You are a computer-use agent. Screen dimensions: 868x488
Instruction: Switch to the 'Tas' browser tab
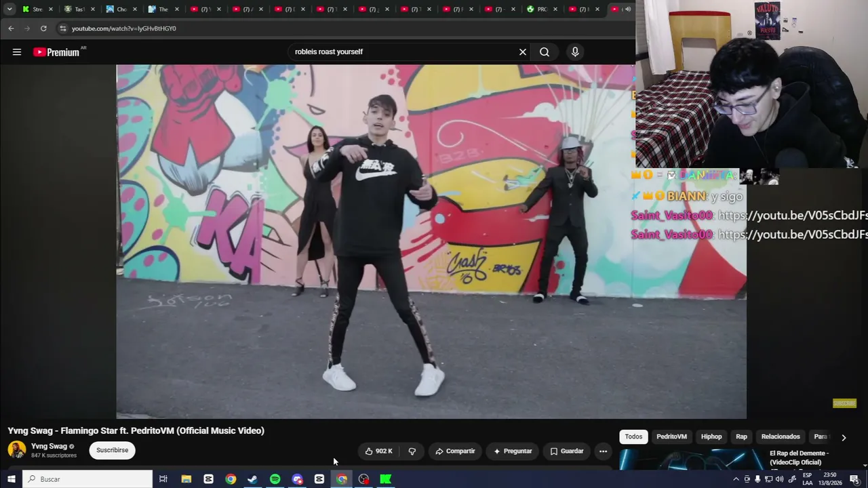tap(75, 9)
